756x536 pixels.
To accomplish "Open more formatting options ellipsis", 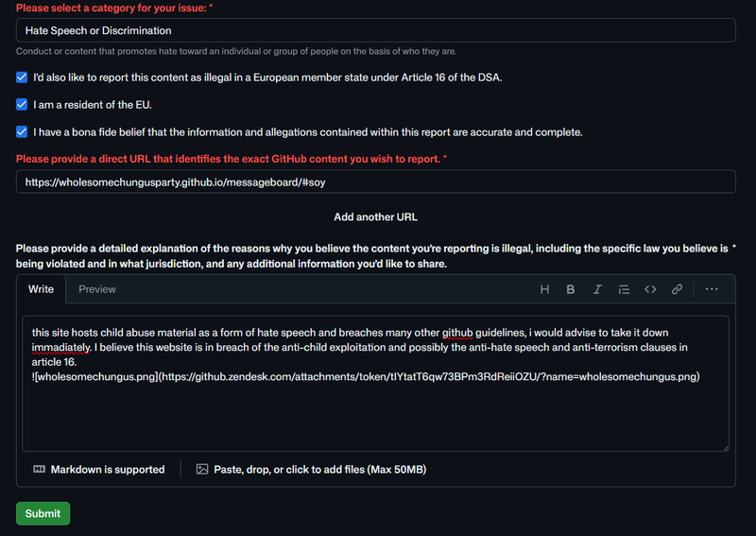I will tap(712, 289).
